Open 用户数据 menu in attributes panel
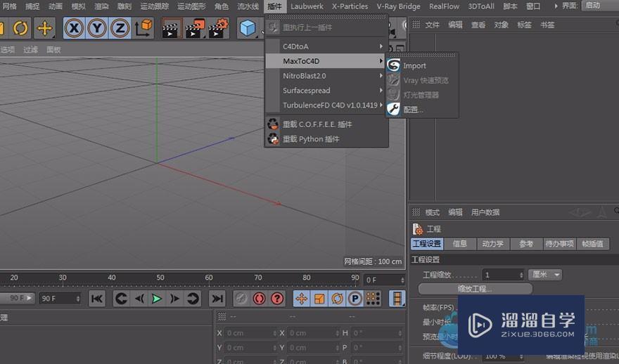Screen dimensions: 619x364 [485, 212]
